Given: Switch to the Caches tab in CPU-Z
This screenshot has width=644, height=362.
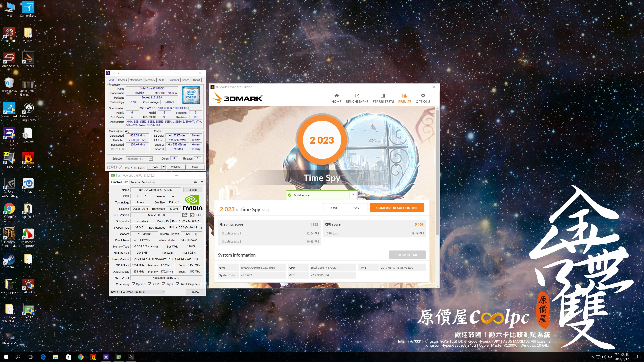Looking at the screenshot, I should 122,80.
